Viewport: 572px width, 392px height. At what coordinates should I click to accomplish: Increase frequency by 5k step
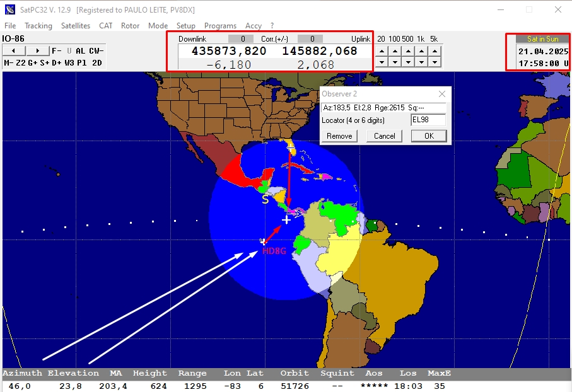(435, 51)
